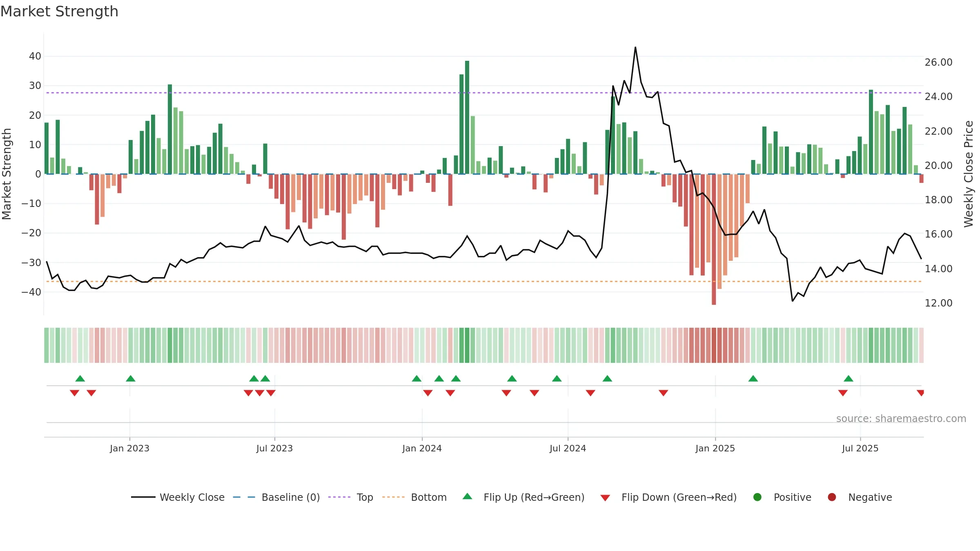Click the green Positive circle in legend
980x551 pixels.
point(757,497)
